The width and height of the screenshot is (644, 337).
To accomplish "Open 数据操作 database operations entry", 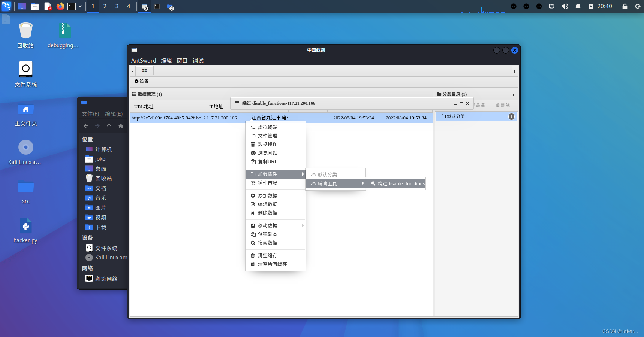I will [267, 145].
